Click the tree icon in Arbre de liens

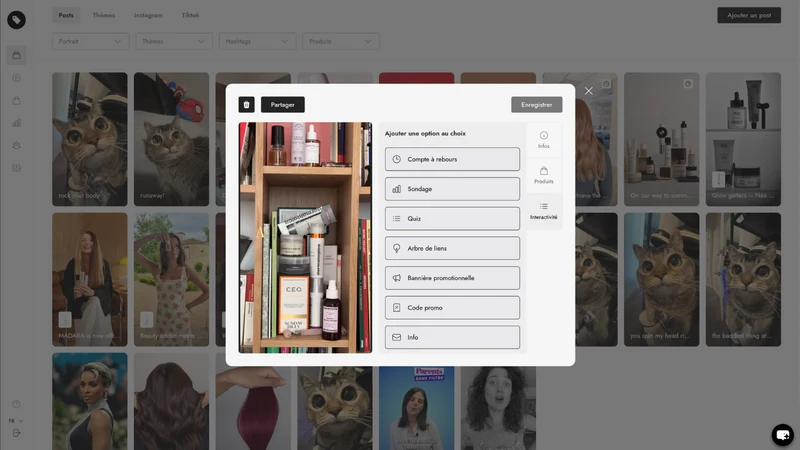[x=396, y=248]
